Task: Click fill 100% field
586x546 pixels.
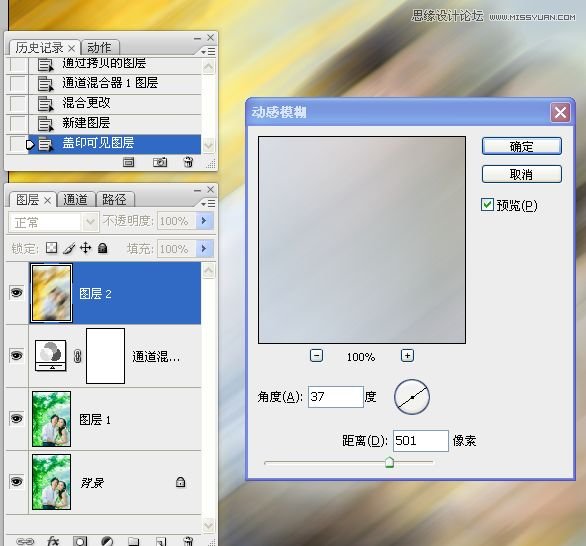Action: [x=177, y=249]
